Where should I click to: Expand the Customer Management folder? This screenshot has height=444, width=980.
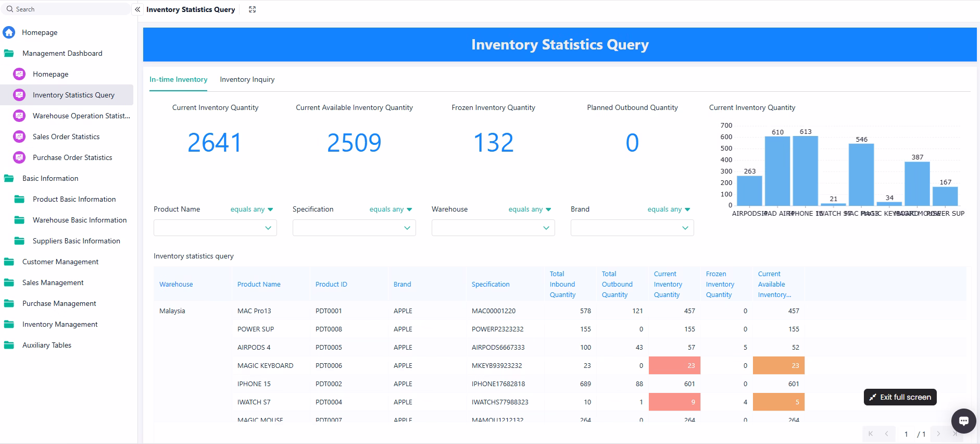(60, 262)
